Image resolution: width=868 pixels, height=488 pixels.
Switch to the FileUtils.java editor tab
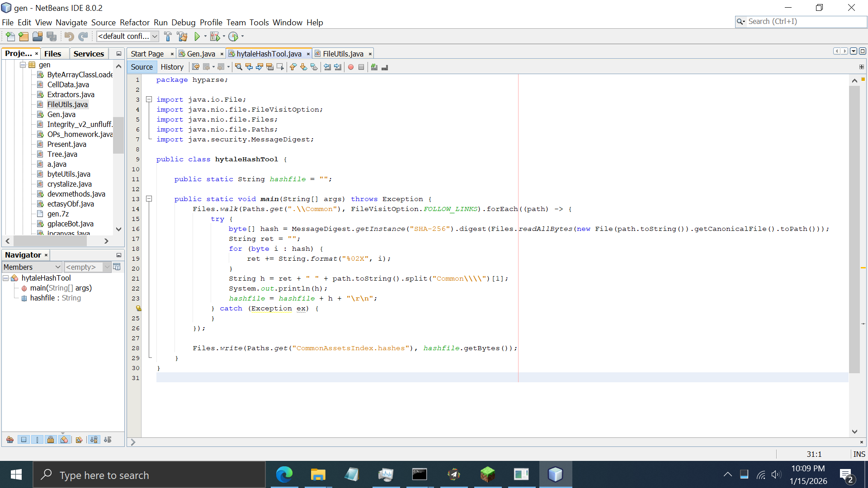[343, 54]
